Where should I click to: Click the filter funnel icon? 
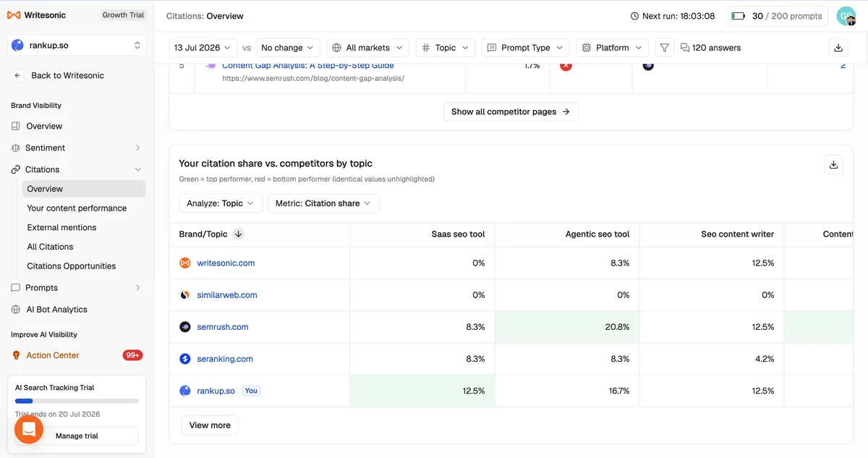point(664,48)
